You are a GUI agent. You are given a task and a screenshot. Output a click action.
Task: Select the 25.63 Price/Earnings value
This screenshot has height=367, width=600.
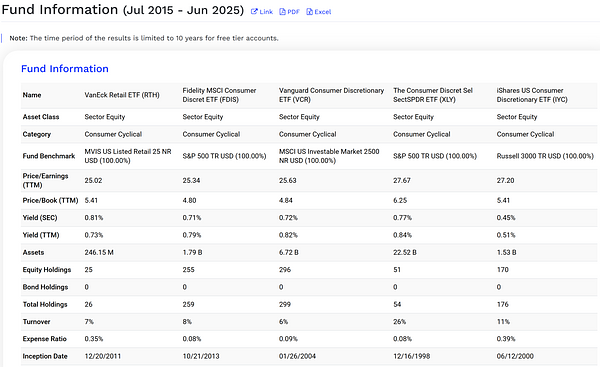287,180
